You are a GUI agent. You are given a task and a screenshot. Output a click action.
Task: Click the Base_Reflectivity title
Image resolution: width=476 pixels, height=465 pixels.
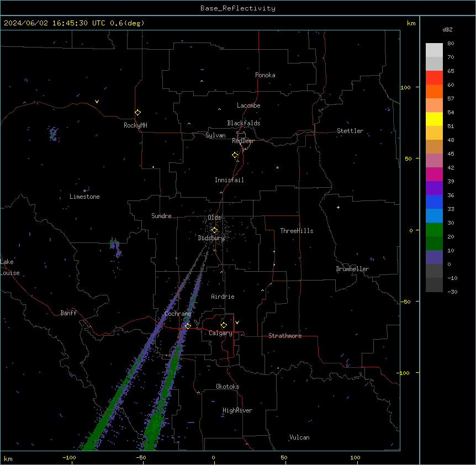238,8
